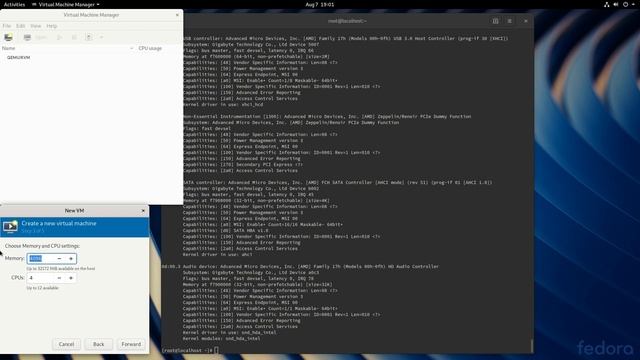Close the New VM dialog
This screenshot has height=360, width=640.
[143, 211]
